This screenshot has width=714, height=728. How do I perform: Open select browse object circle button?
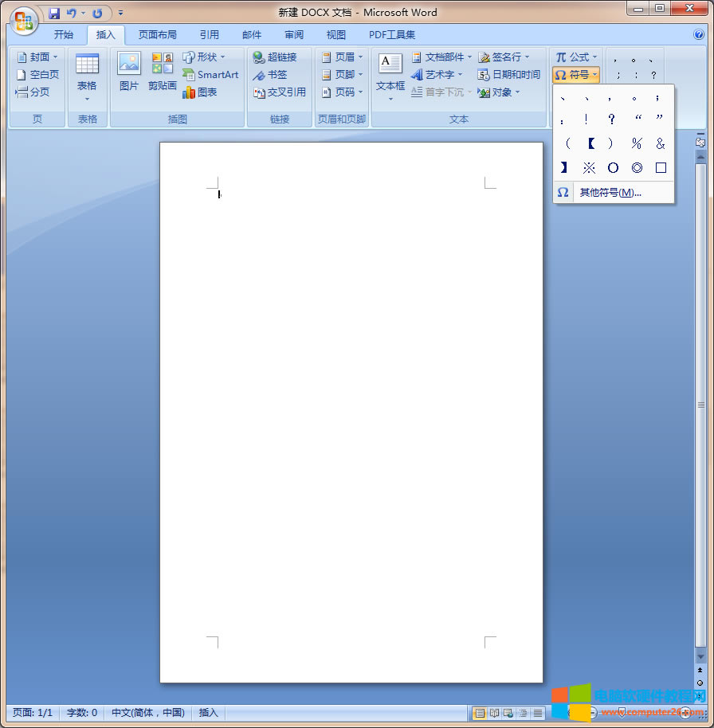tap(700, 683)
